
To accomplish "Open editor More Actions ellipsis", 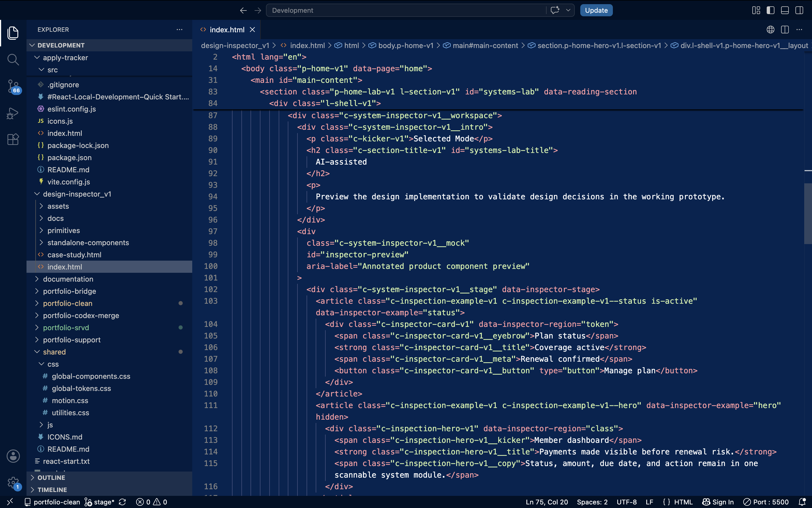I will [x=799, y=30].
